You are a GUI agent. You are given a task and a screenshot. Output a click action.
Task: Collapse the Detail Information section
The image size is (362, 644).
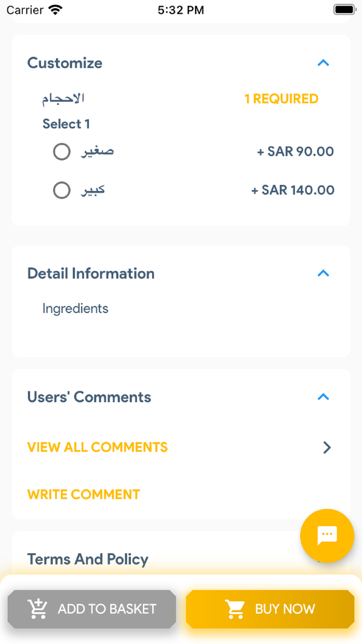point(323,273)
